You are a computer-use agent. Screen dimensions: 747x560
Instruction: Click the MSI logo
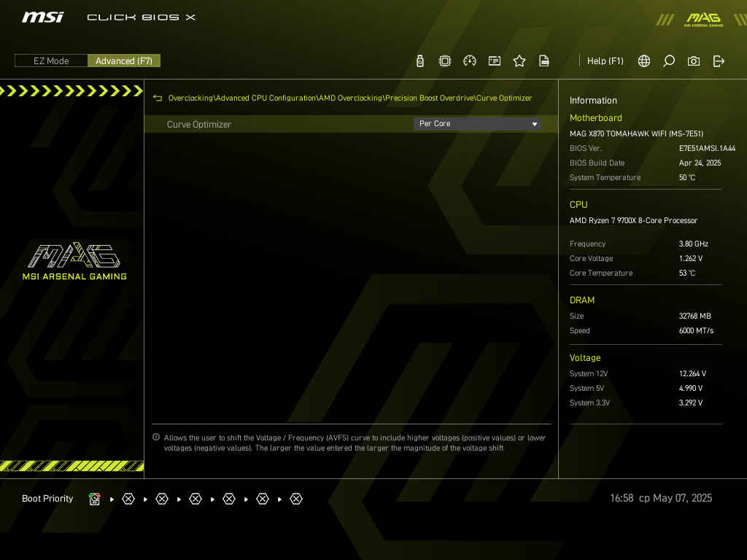[42, 17]
